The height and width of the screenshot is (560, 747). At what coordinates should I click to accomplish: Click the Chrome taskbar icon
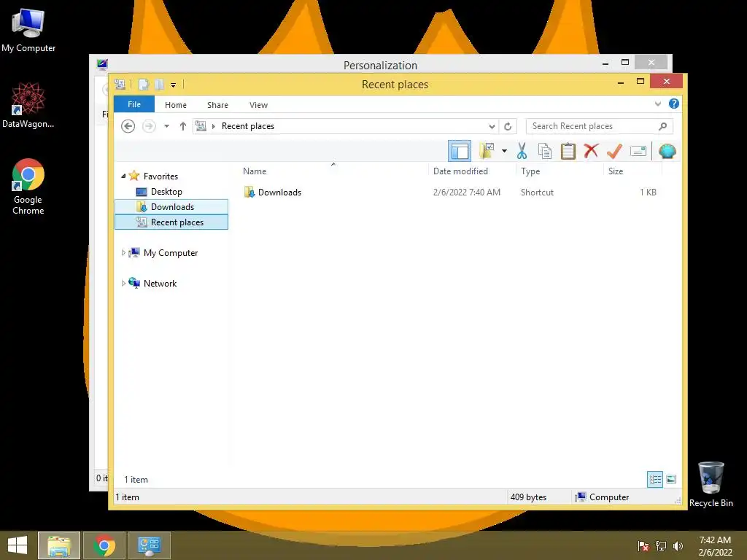point(104,545)
